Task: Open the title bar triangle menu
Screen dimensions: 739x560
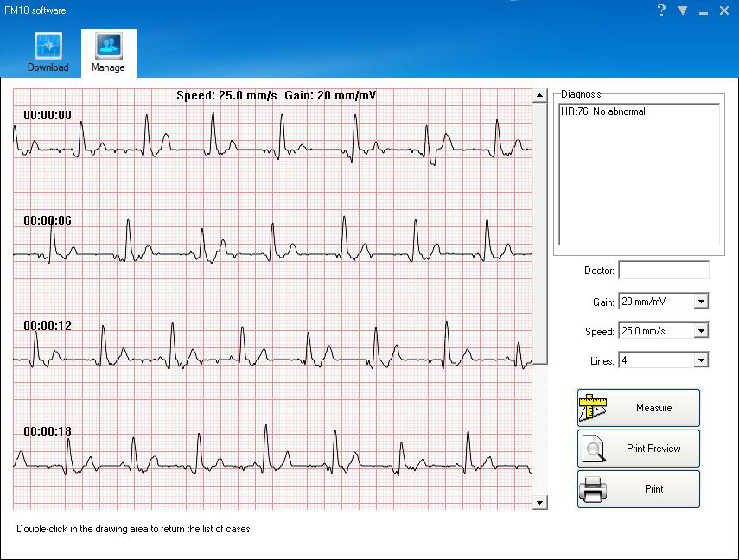Action: [x=683, y=10]
